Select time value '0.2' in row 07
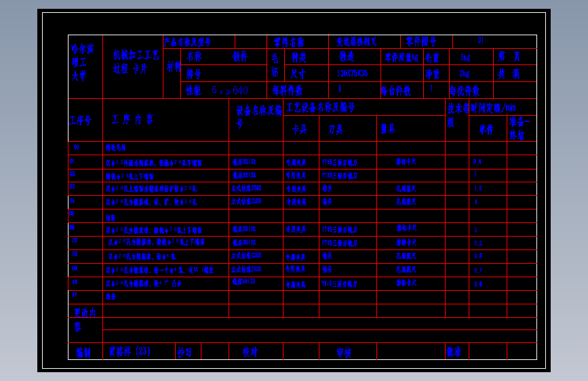 click(477, 243)
